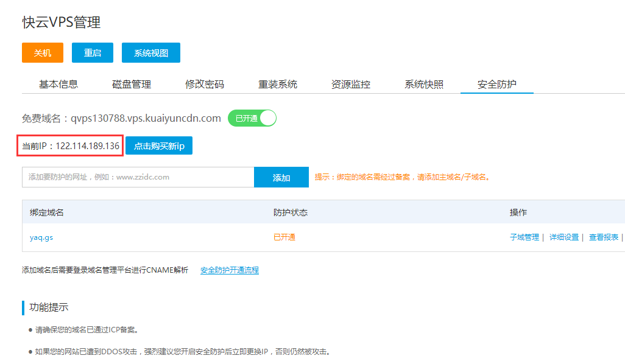
Task: Open the yaq.gs bound domain link
Action: click(x=41, y=237)
